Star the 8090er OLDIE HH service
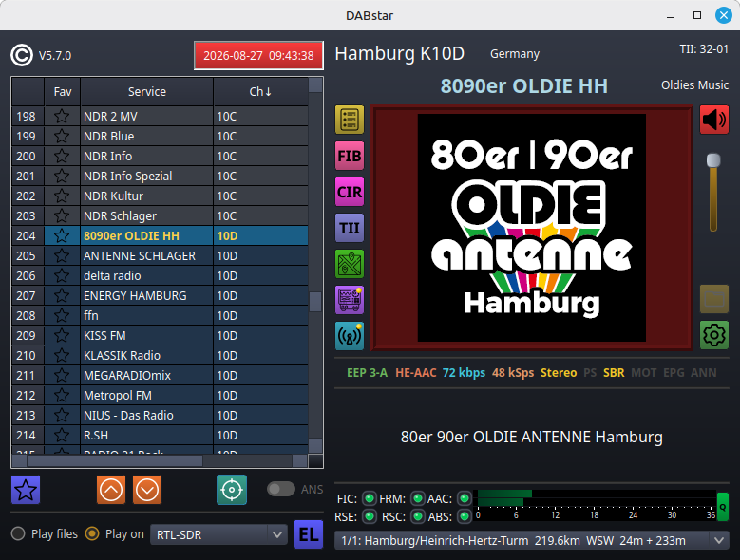This screenshot has height=560, width=740. [62, 235]
